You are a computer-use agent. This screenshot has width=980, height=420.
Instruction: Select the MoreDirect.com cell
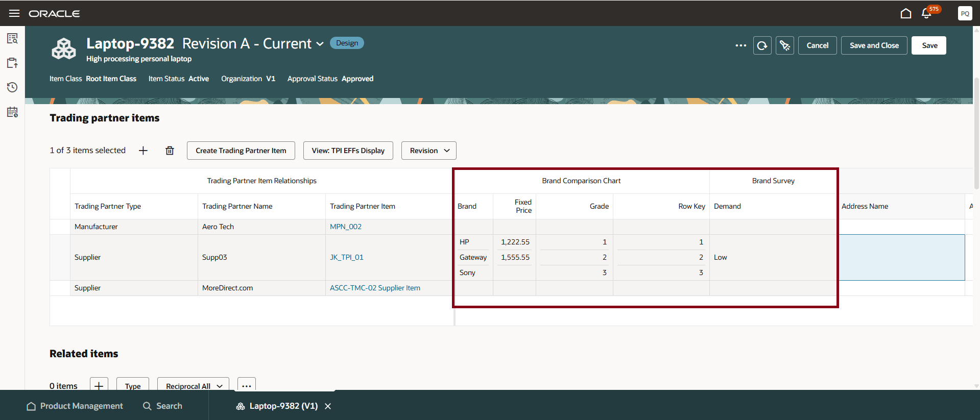(x=261, y=288)
